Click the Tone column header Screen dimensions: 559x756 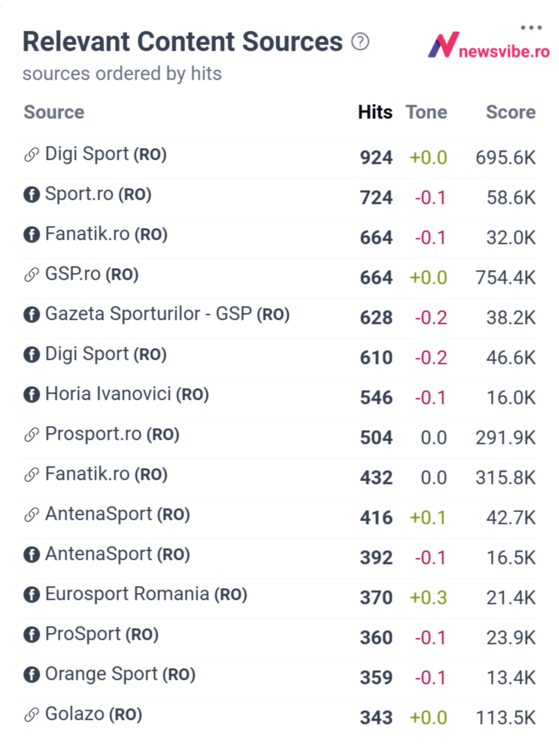click(427, 112)
